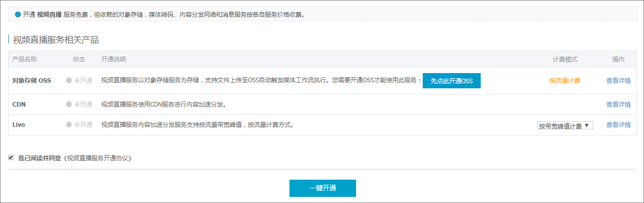Open the 按带宽峰值计费 billing dropdown

(565, 125)
